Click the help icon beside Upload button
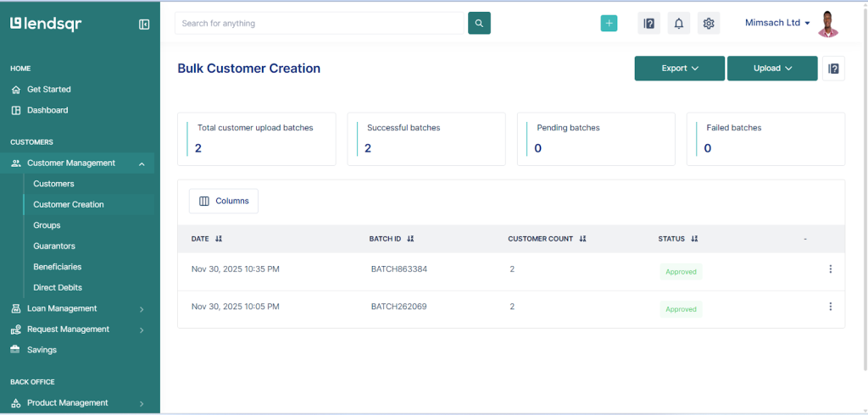Viewport: 868px width, 415px height. tap(833, 69)
